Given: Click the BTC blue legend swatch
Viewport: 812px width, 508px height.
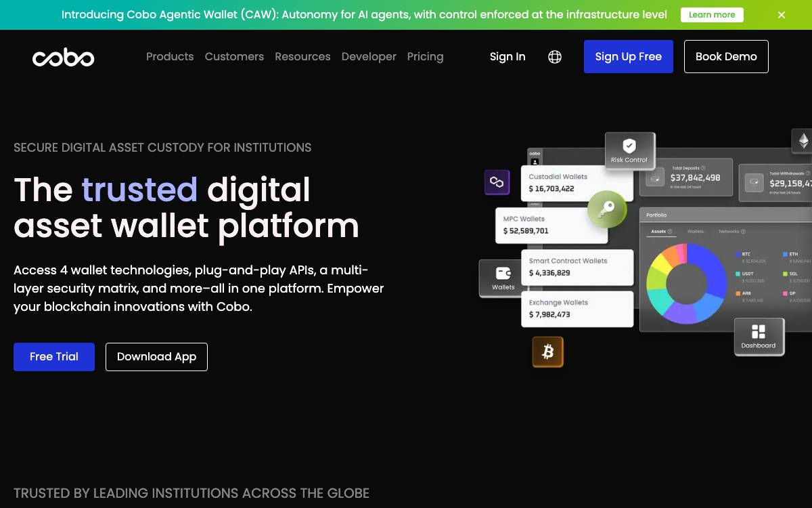Looking at the screenshot, I should click(738, 254).
